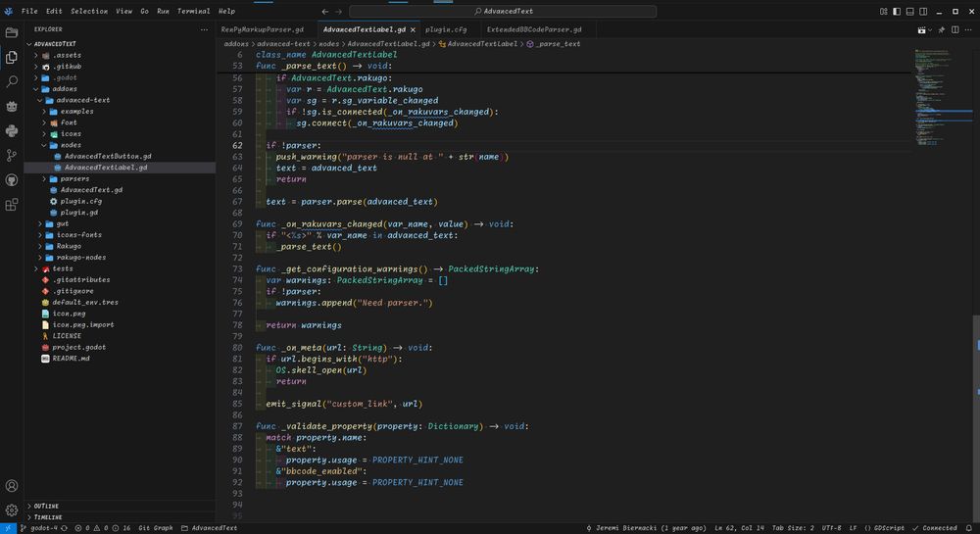
Task: Open the Search view in the activity bar
Action: 11,82
